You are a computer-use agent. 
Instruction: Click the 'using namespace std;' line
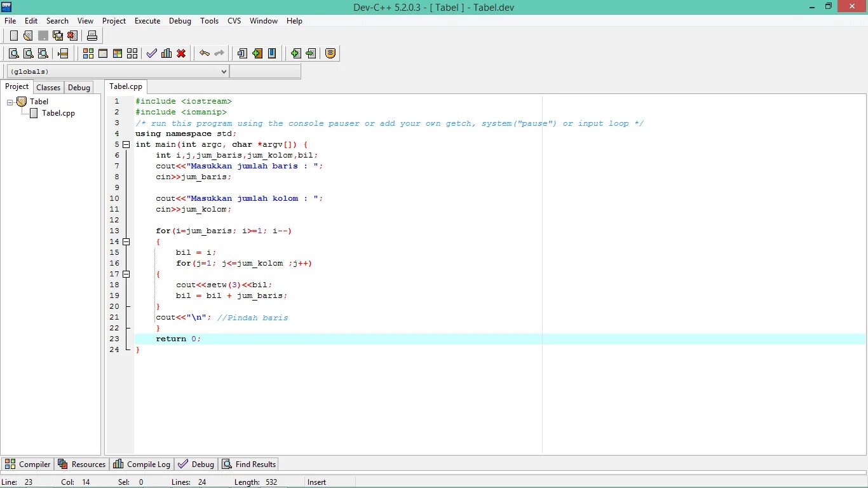[186, 133]
